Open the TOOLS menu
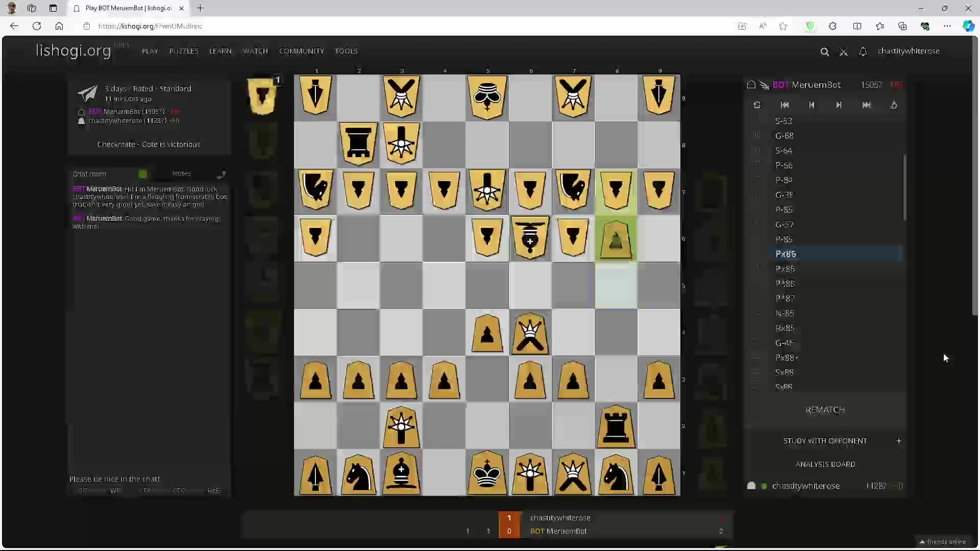 (x=347, y=51)
